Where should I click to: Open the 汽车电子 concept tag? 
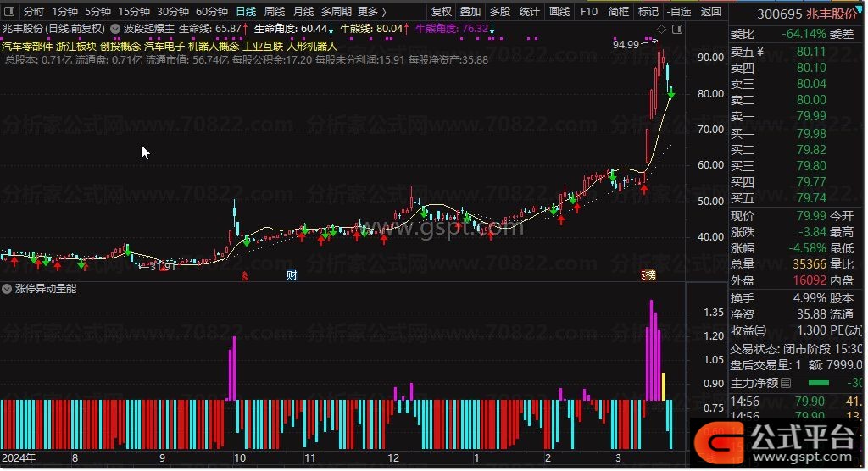click(164, 46)
